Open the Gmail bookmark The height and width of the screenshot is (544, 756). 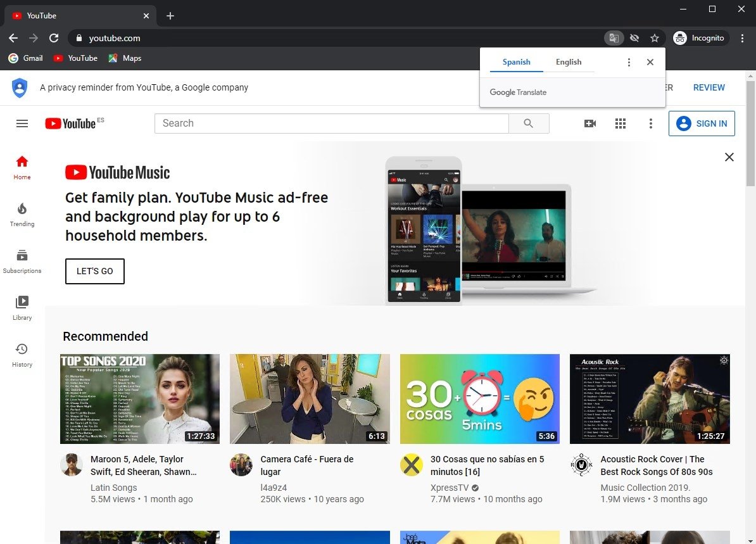[26, 58]
